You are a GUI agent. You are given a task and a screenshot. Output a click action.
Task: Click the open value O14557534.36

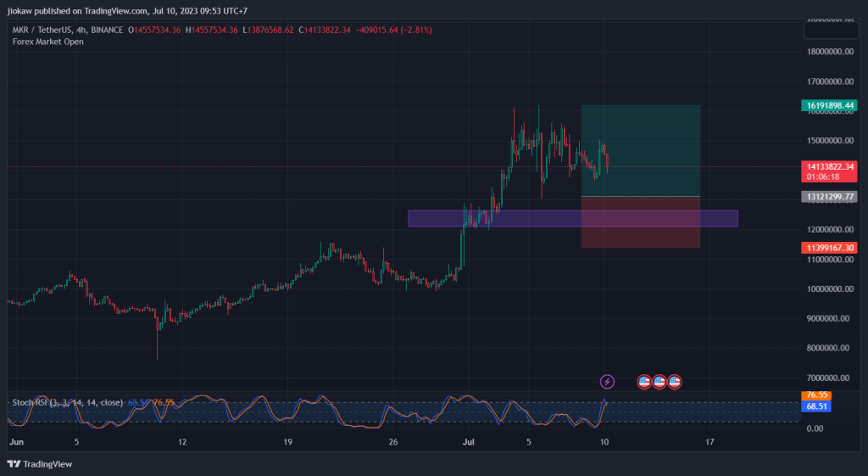pyautogui.click(x=154, y=30)
